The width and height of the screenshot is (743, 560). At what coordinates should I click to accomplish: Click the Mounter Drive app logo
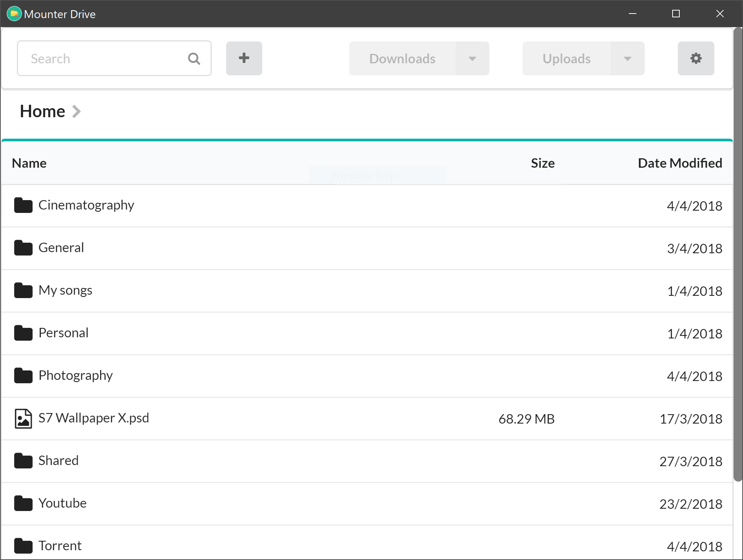point(14,14)
